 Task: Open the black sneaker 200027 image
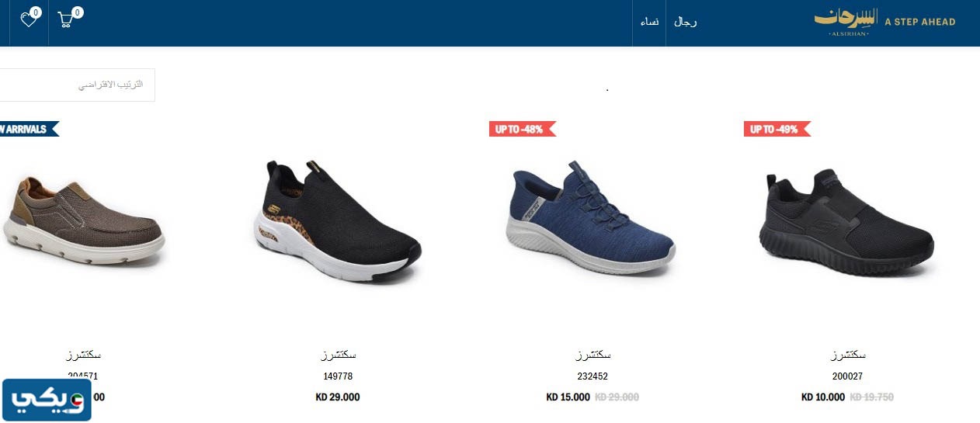pyautogui.click(x=847, y=225)
